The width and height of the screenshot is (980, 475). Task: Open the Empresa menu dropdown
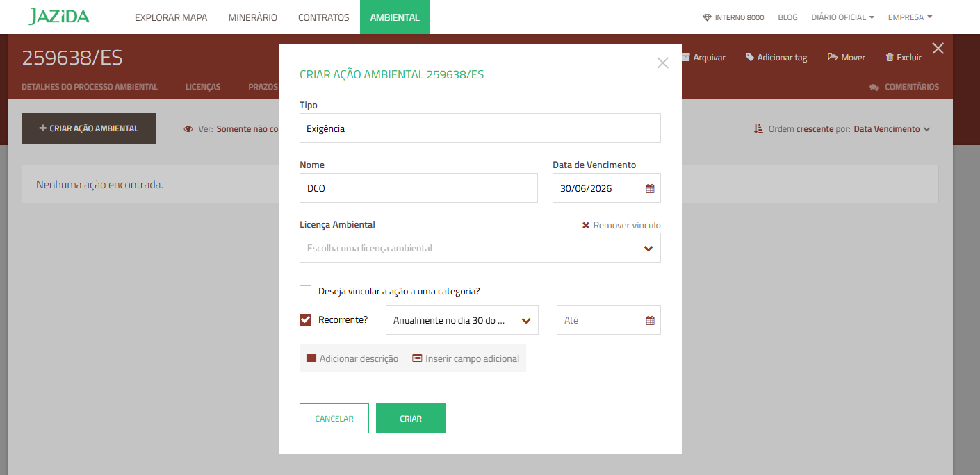coord(910,17)
